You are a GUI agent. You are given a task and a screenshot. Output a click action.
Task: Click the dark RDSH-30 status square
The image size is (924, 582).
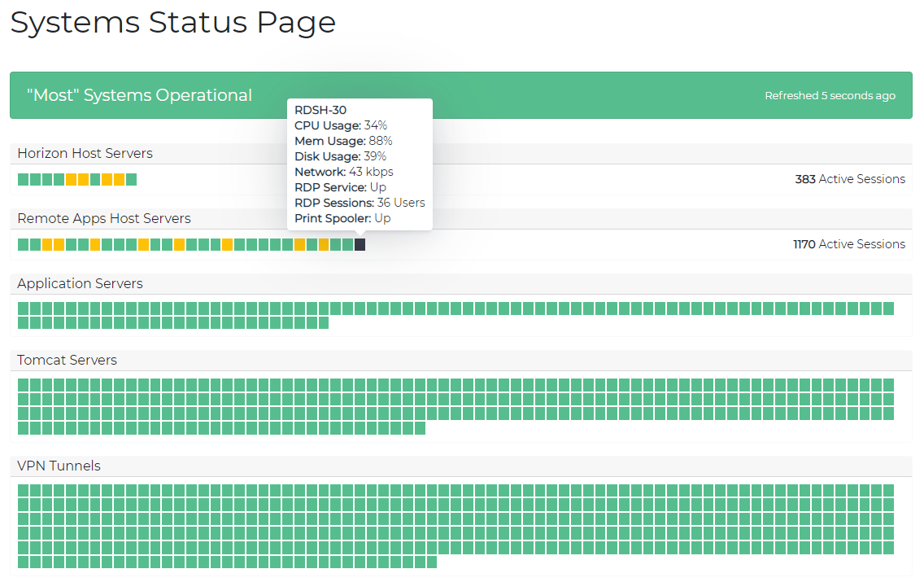click(360, 244)
